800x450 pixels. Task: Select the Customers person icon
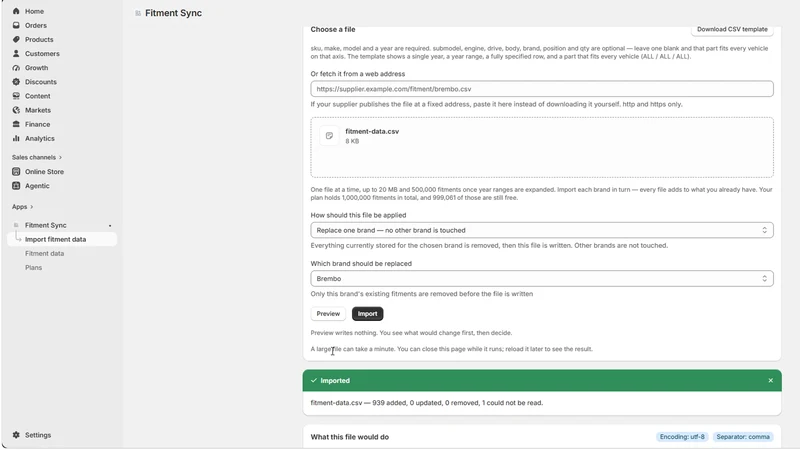[x=16, y=54]
